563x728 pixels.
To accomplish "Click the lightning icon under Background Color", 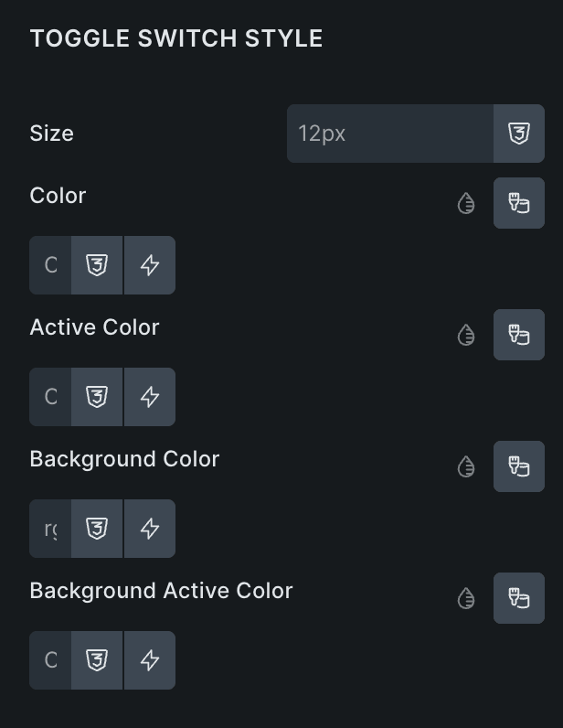I will [150, 529].
